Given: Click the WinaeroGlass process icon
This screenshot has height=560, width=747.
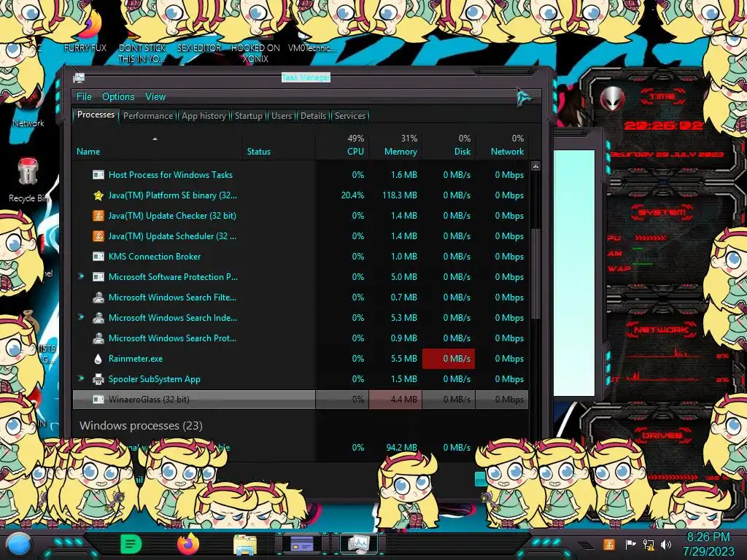Looking at the screenshot, I should pyautogui.click(x=98, y=400).
